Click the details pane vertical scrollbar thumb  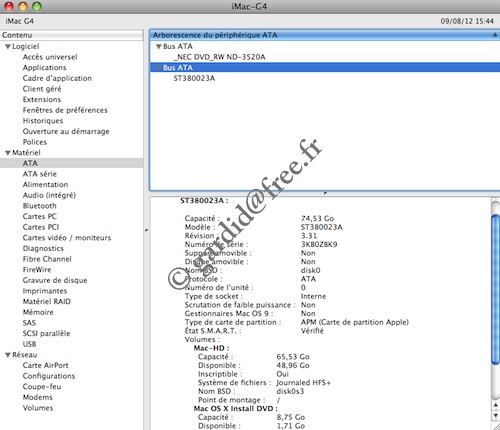(496, 289)
